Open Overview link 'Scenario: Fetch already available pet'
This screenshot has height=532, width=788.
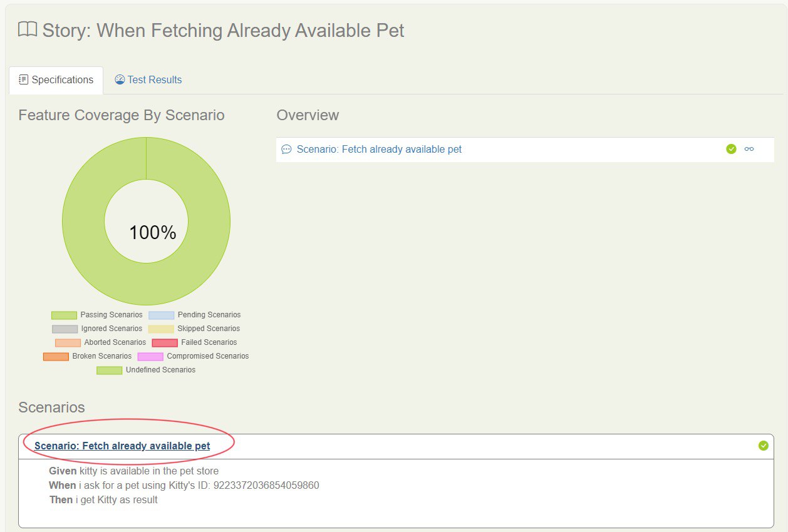coord(379,150)
